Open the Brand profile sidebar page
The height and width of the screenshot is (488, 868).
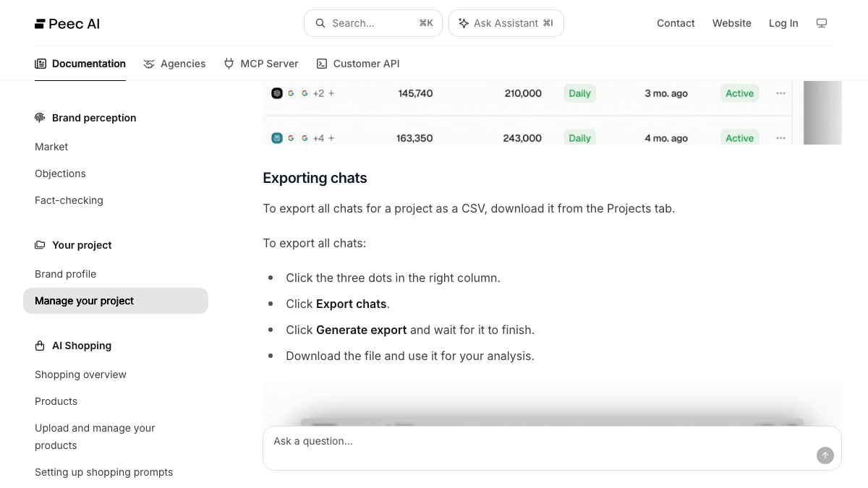[65, 274]
